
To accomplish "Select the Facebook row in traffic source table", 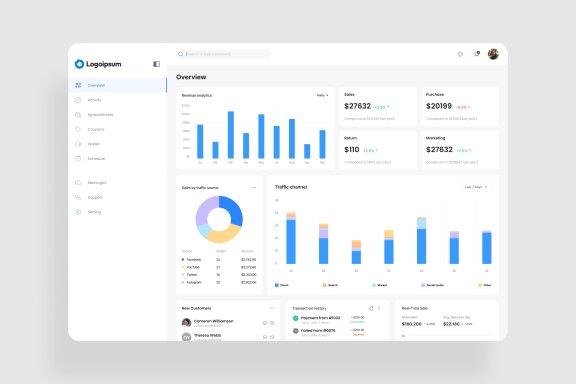I will pyautogui.click(x=219, y=260).
